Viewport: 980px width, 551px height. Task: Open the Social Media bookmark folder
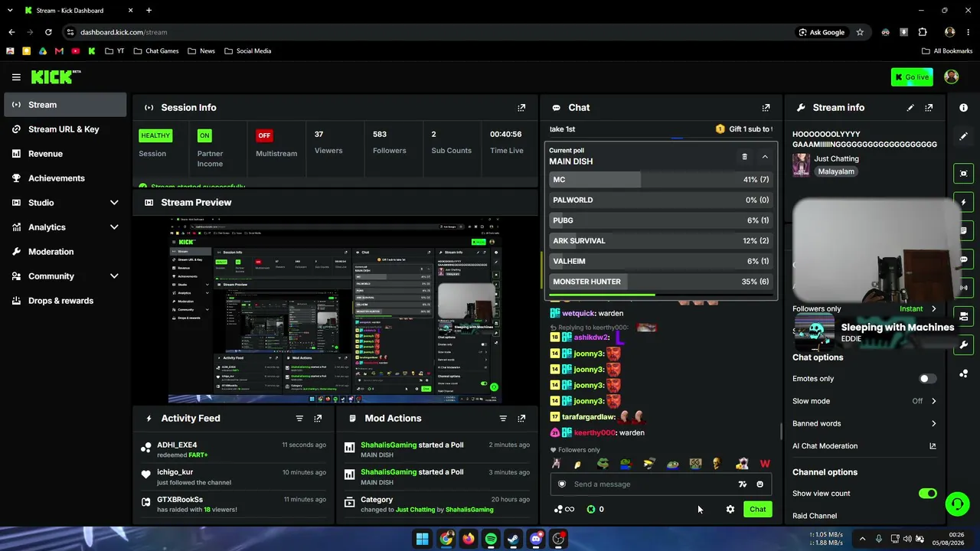[x=248, y=51]
